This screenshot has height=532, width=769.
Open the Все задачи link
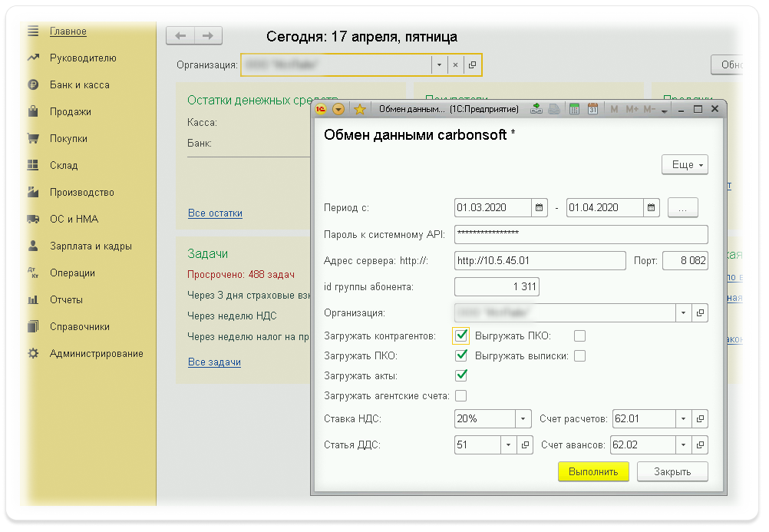tap(214, 362)
